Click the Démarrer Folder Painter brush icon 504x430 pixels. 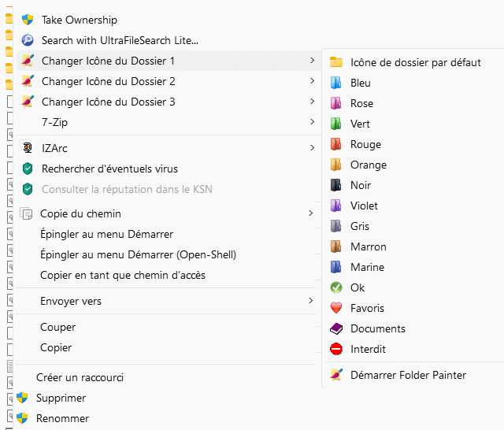pyautogui.click(x=336, y=375)
